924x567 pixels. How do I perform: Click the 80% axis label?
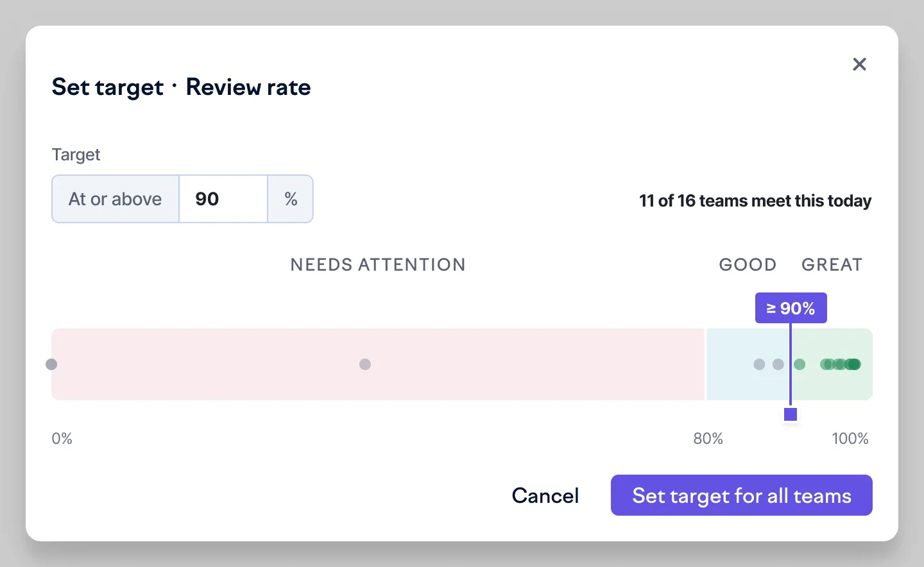point(708,439)
